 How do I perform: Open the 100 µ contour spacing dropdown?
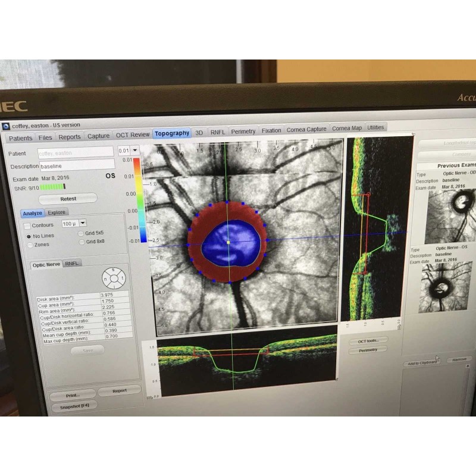(x=83, y=223)
